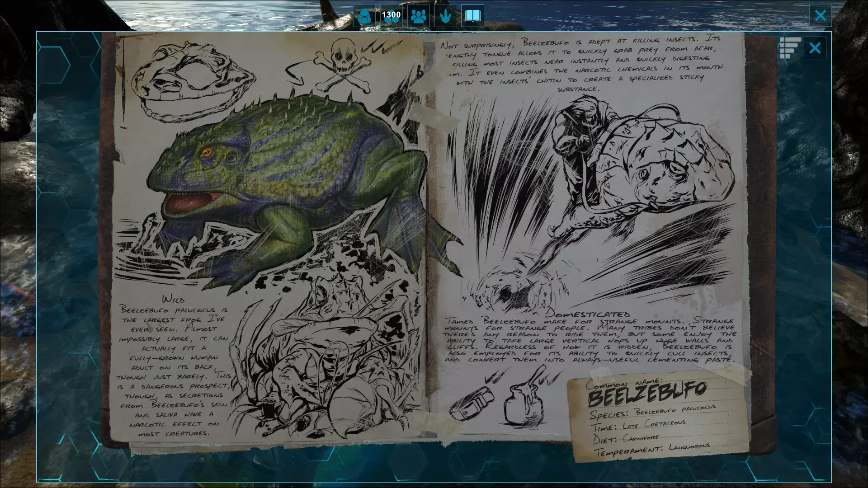The image size is (868, 488).
Task: Open the engram points tab showing 1300
Action: pos(391,16)
